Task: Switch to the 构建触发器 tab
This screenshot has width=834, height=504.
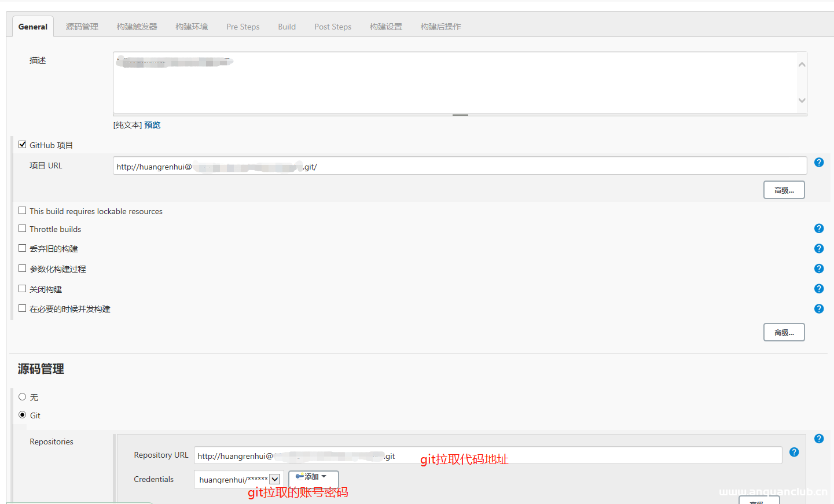Action: click(x=137, y=27)
